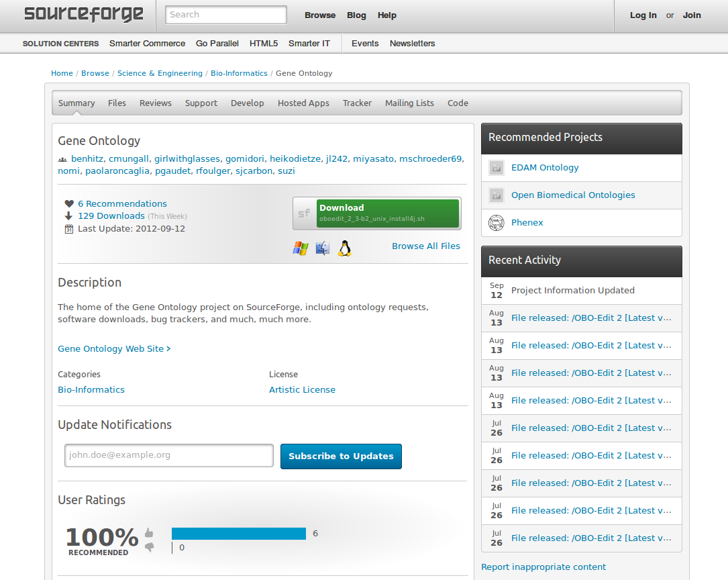Open Smarter Commerce solution center
This screenshot has height=580, width=728.
click(147, 43)
